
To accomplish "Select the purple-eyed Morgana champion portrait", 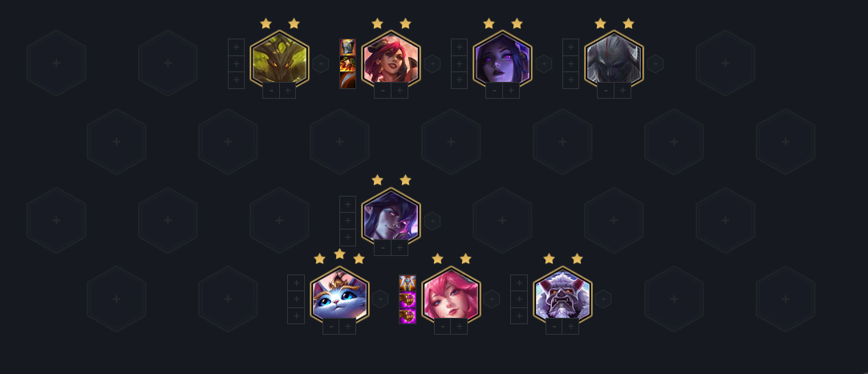I will [503, 59].
